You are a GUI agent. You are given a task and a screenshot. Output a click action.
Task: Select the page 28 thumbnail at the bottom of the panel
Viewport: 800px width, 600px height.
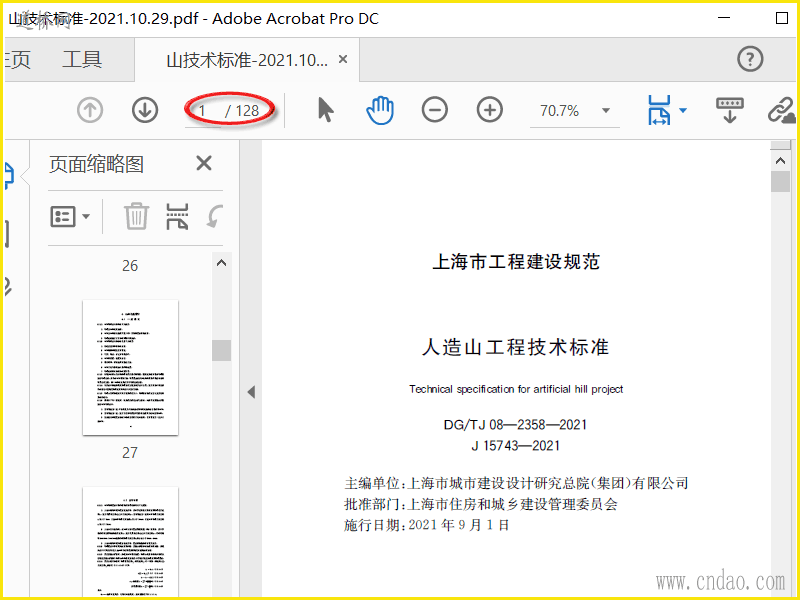(x=130, y=542)
